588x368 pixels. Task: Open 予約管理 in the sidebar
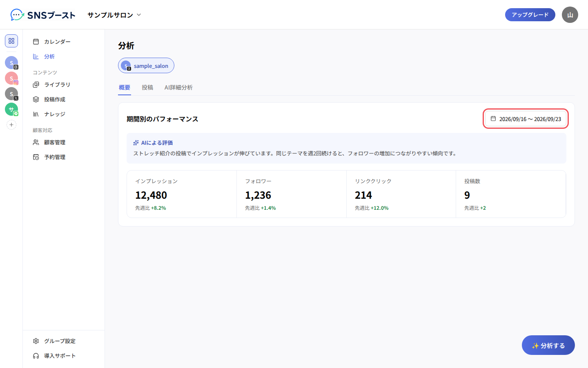pyautogui.click(x=64, y=157)
